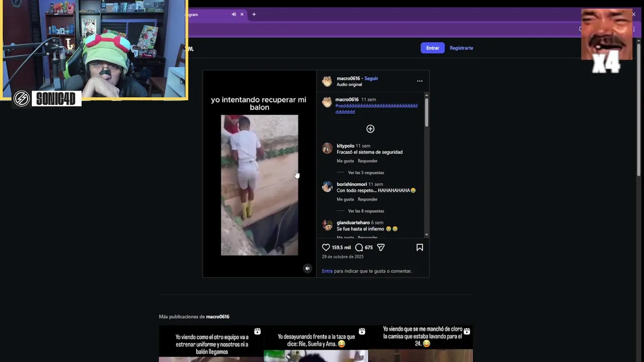Click the comments panel scrollbar thumb

(427, 112)
